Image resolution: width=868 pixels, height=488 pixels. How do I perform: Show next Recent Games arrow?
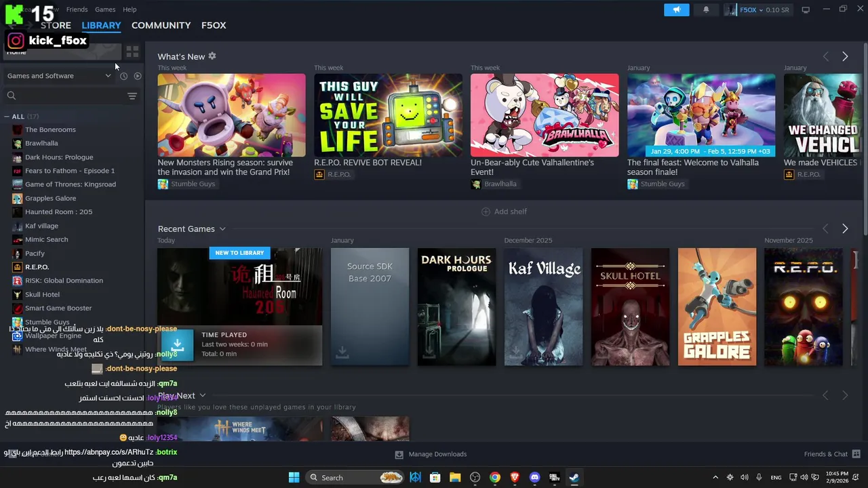coord(845,229)
